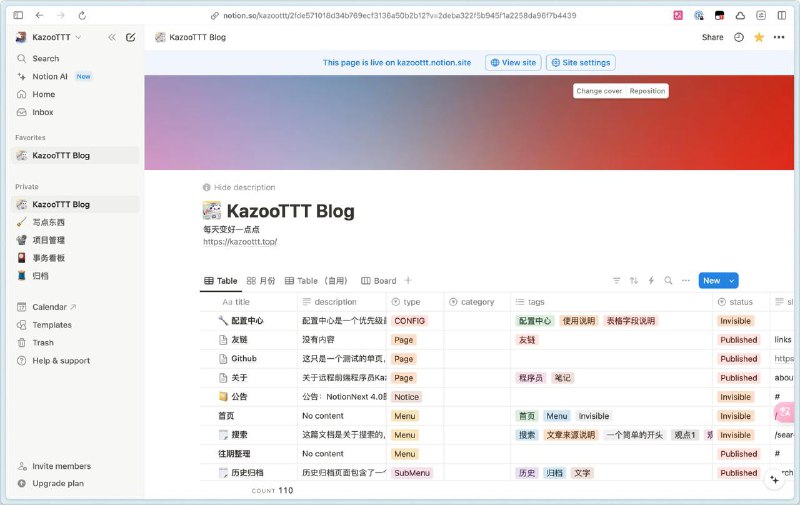
Task: Click Change cover on the cover image
Action: (x=599, y=91)
